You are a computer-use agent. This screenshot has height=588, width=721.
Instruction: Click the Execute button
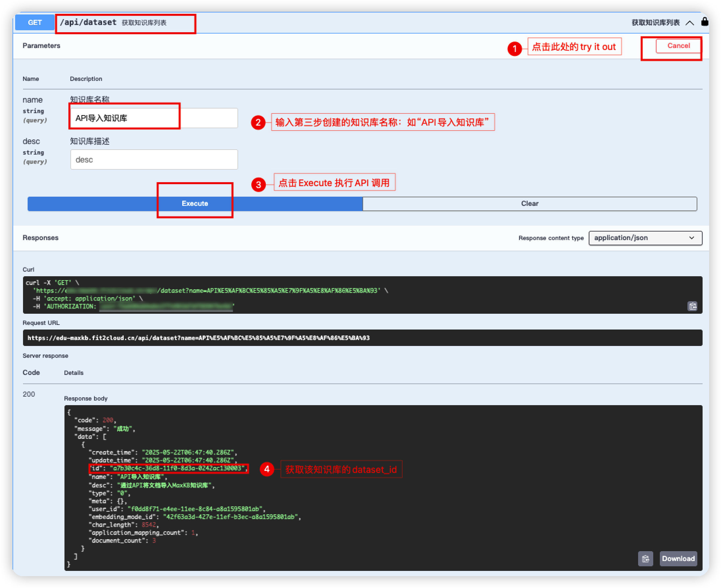pos(195,204)
